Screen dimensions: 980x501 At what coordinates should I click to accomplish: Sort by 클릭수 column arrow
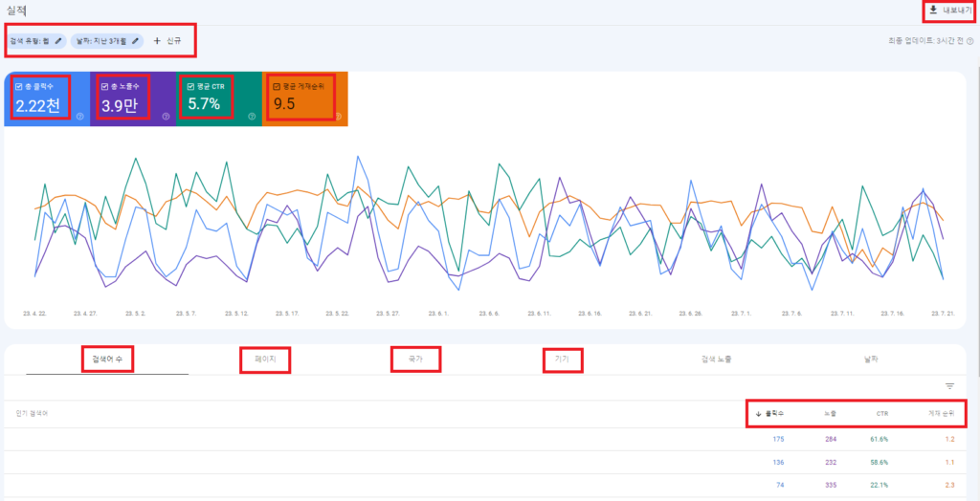tap(759, 414)
